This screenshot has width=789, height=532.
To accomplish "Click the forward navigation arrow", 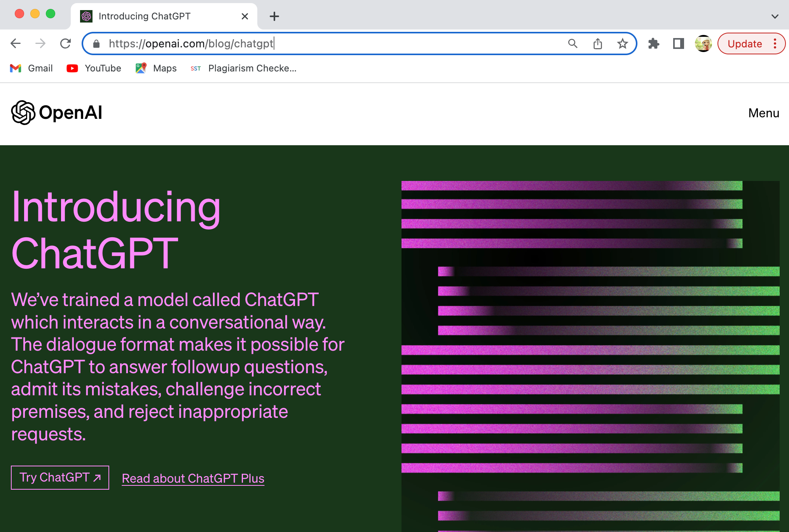I will pyautogui.click(x=40, y=43).
